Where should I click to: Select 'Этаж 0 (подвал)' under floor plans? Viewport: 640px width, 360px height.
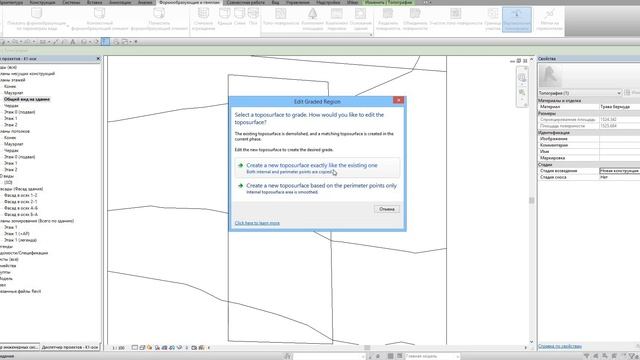[x=19, y=112]
